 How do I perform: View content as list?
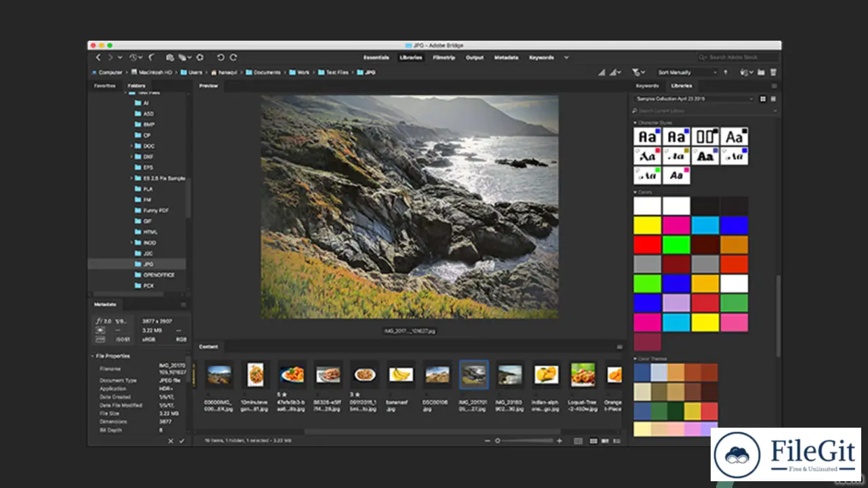coord(617,441)
